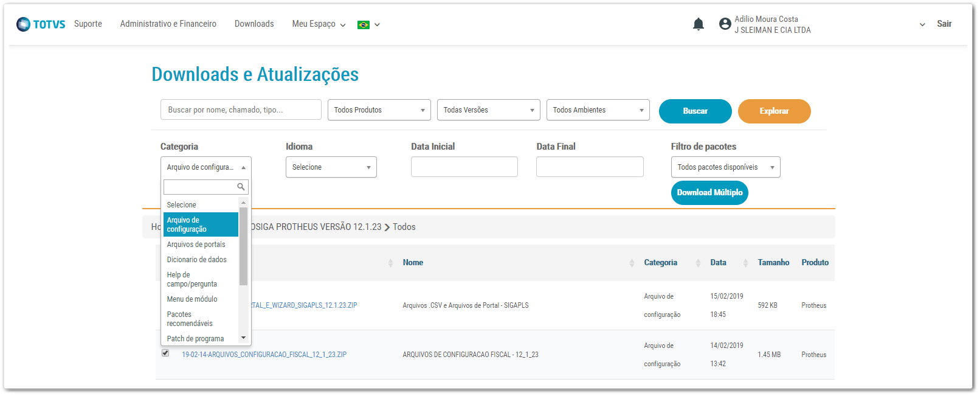Click the Tamanho column header
This screenshot has width=980, height=396.
[773, 263]
